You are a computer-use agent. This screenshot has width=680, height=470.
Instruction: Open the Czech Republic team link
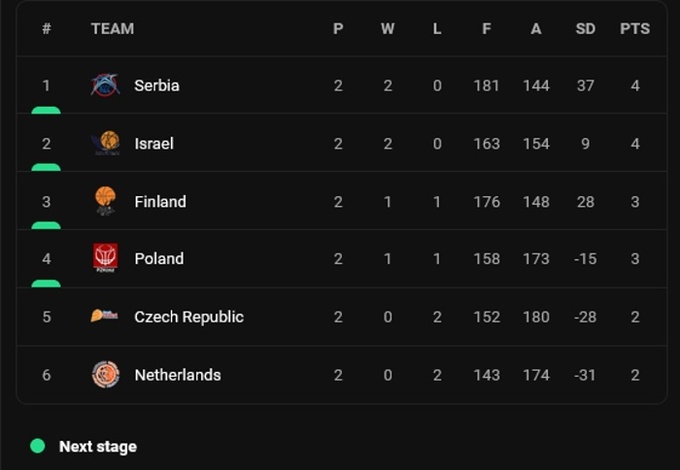(x=189, y=317)
